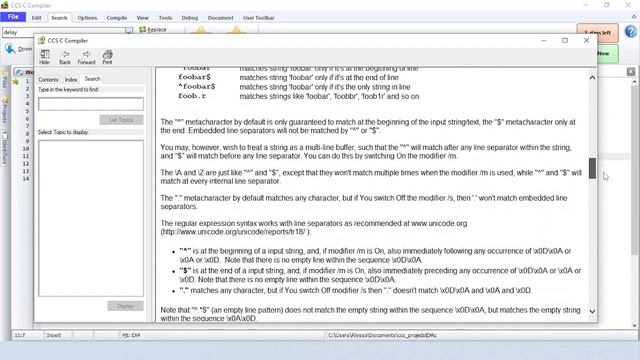Screen dimensions: 640x360
Task: Click the 'foobar$' pattern text
Action: (195, 77)
